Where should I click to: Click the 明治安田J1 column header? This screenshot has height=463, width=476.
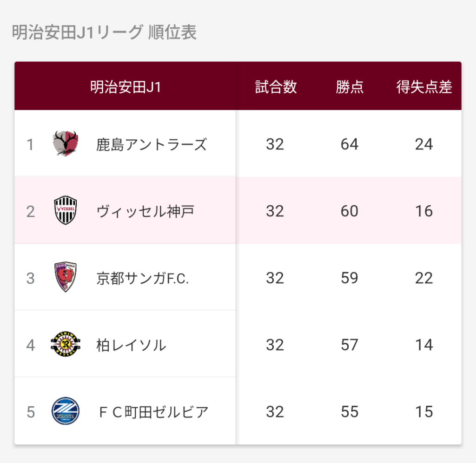pos(126,87)
